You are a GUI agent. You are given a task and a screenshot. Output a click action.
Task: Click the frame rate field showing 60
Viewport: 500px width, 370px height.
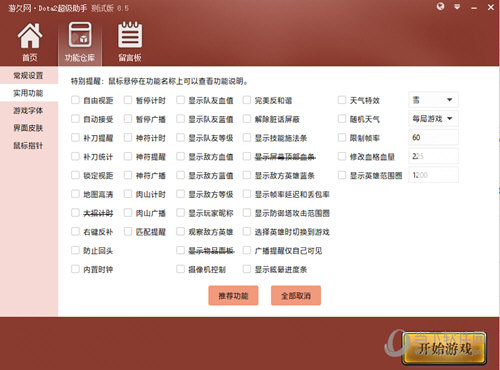(x=433, y=137)
